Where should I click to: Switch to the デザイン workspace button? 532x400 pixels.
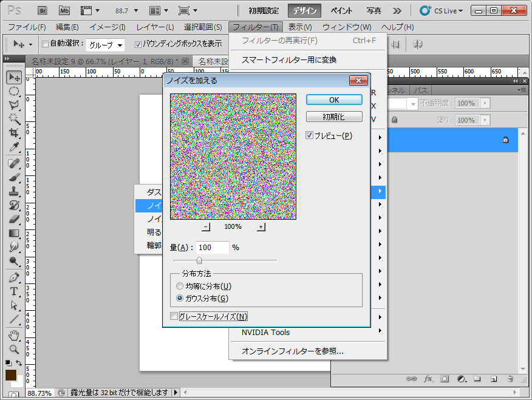tap(304, 11)
